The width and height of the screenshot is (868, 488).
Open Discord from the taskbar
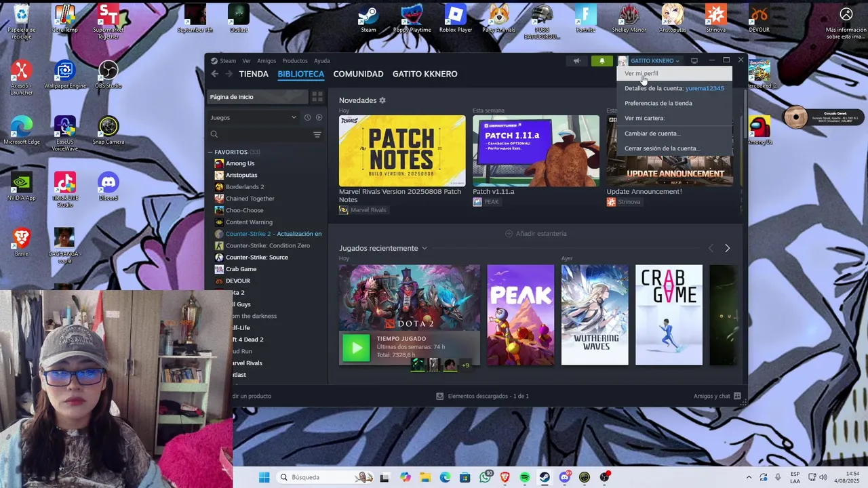coord(564,477)
